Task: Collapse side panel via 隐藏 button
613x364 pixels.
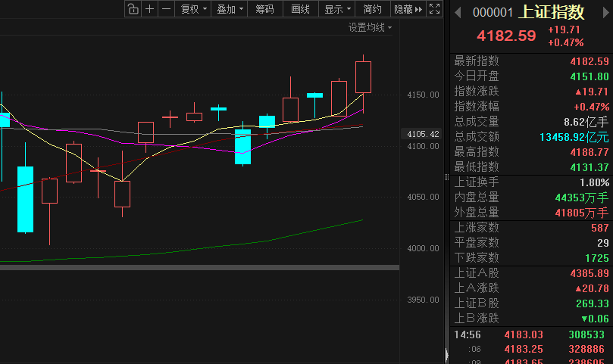Action: 408,8
